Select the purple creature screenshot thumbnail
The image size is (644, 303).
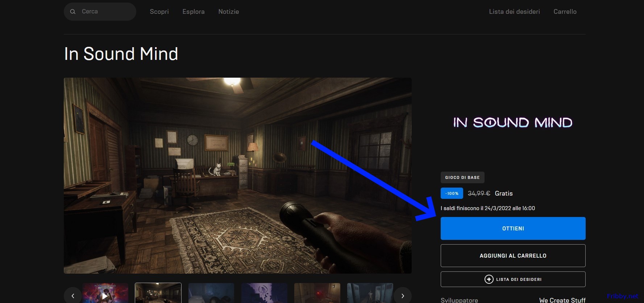[x=264, y=293]
